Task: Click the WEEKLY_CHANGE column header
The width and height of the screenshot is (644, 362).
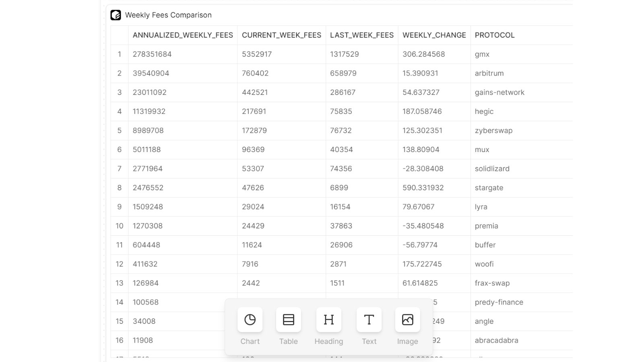Action: pos(434,35)
